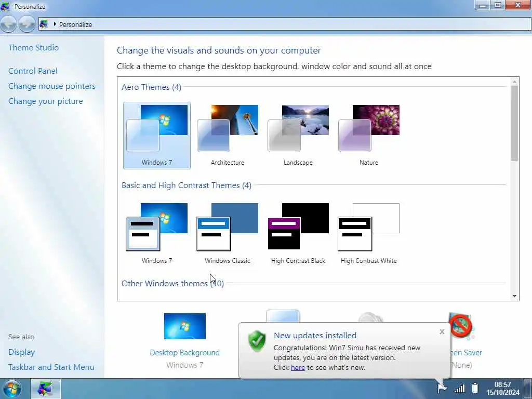The image size is (532, 399).
Task: Select the Architecture theme
Action: [x=228, y=136]
